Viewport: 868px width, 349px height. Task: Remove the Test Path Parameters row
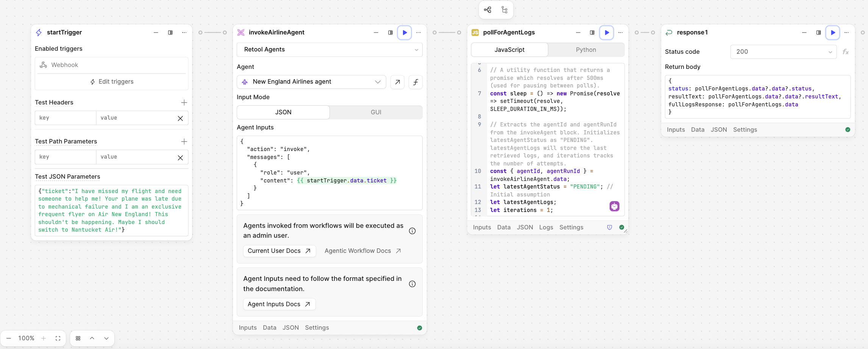pos(180,157)
